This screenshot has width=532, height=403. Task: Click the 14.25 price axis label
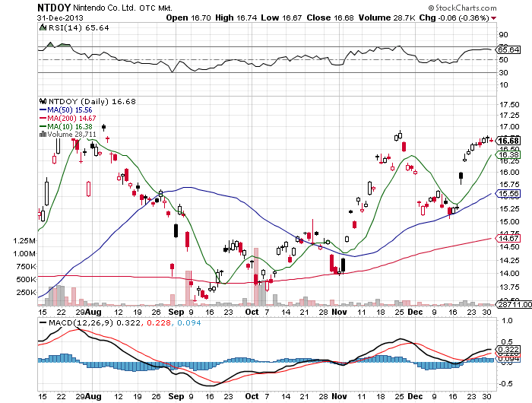click(509, 260)
